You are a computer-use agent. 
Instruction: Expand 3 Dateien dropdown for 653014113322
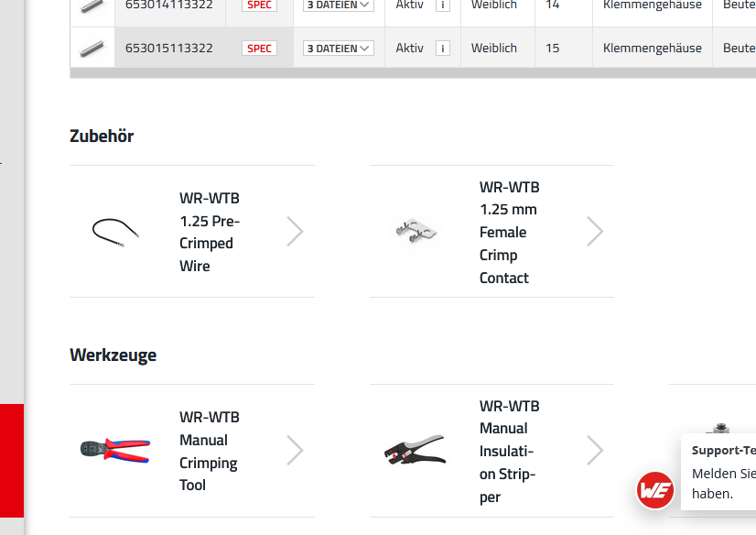coord(339,5)
